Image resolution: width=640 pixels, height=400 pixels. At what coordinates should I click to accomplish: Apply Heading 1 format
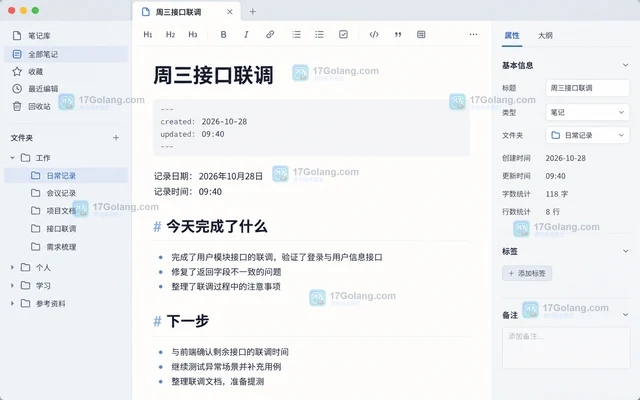pos(148,35)
